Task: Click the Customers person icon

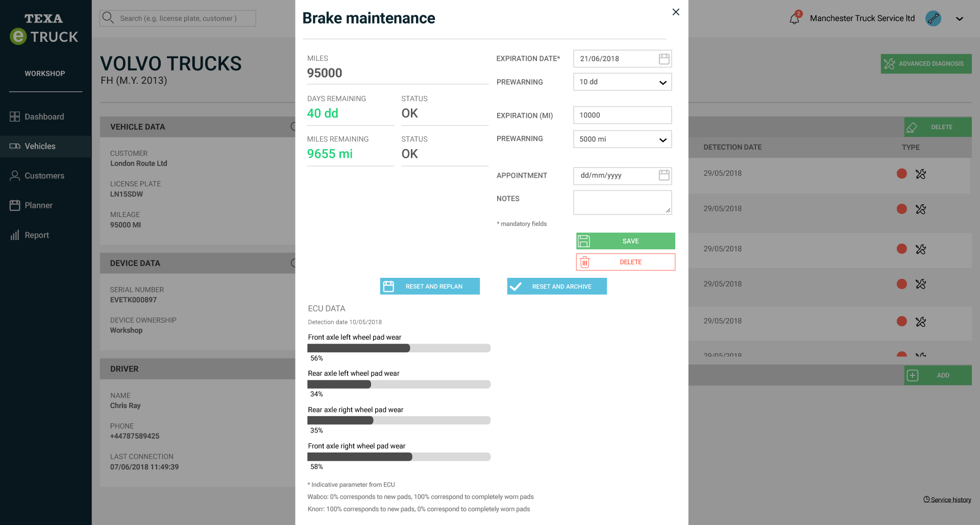Action: tap(15, 176)
